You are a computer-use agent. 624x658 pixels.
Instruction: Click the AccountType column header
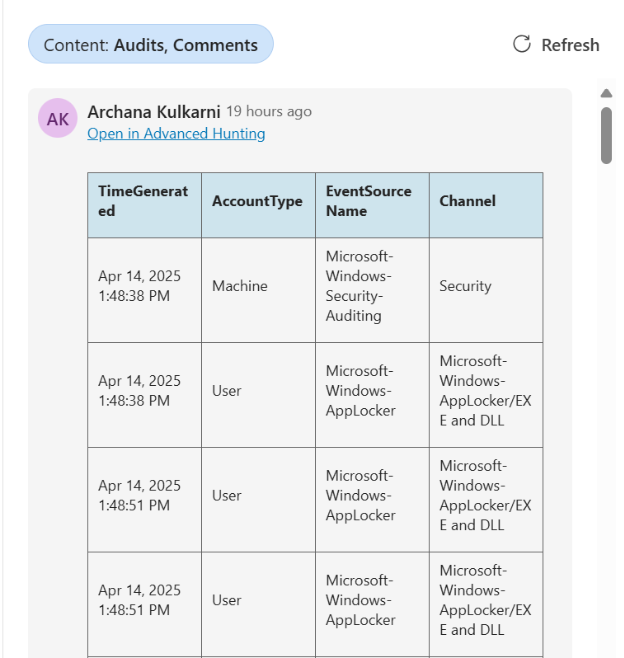[x=257, y=201]
